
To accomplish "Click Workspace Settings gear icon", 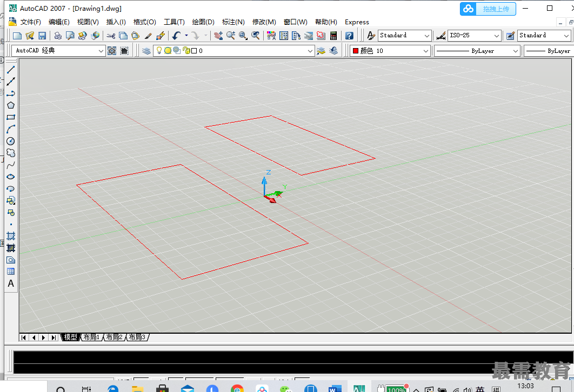I will 112,51.
